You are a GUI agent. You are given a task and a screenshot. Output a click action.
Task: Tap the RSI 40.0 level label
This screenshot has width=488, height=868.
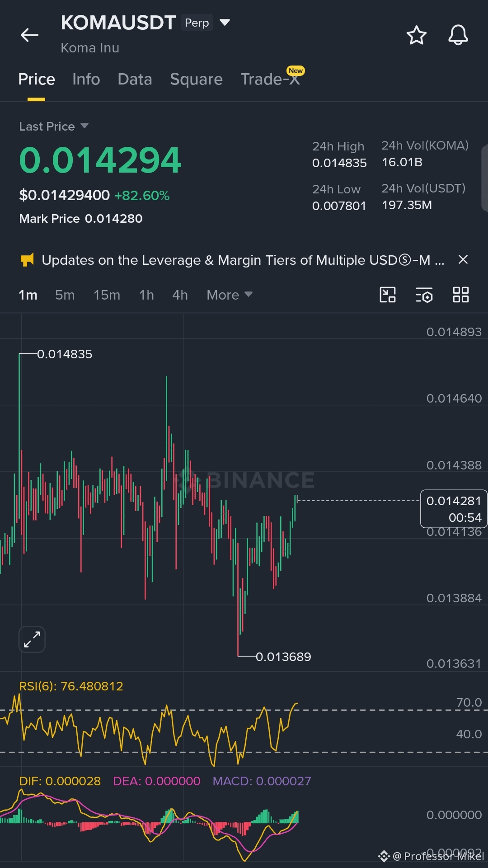click(469, 734)
